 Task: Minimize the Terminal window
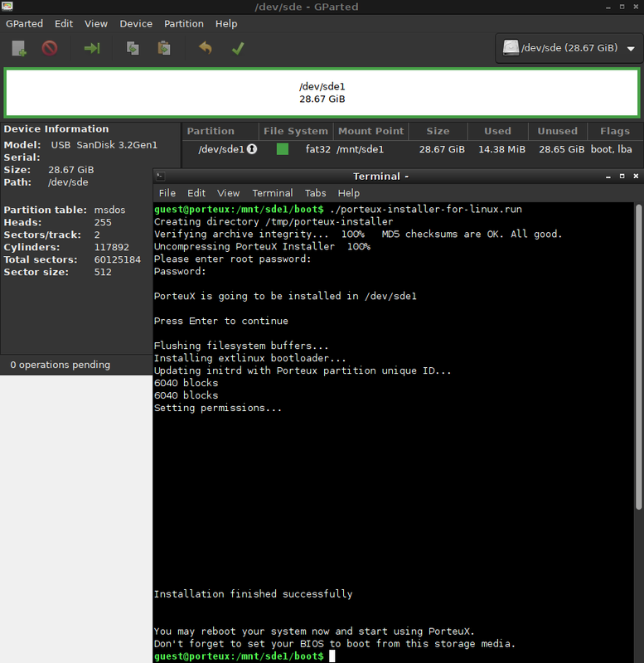[x=608, y=177]
